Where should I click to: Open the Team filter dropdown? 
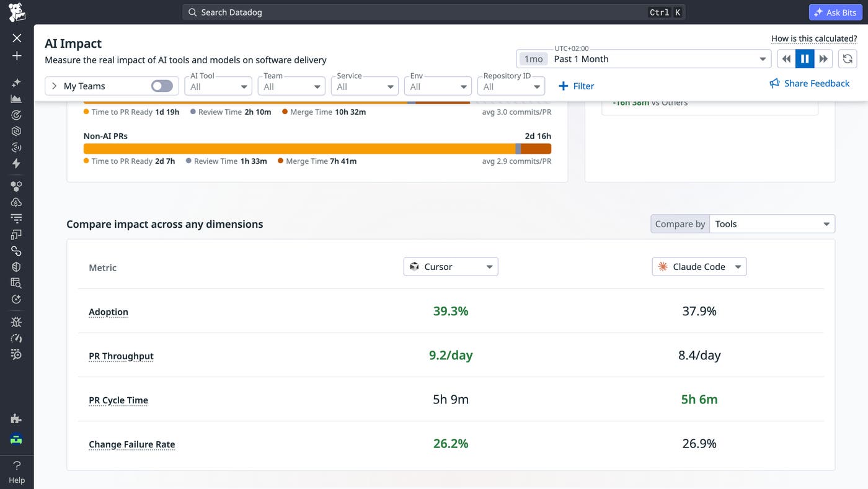291,86
